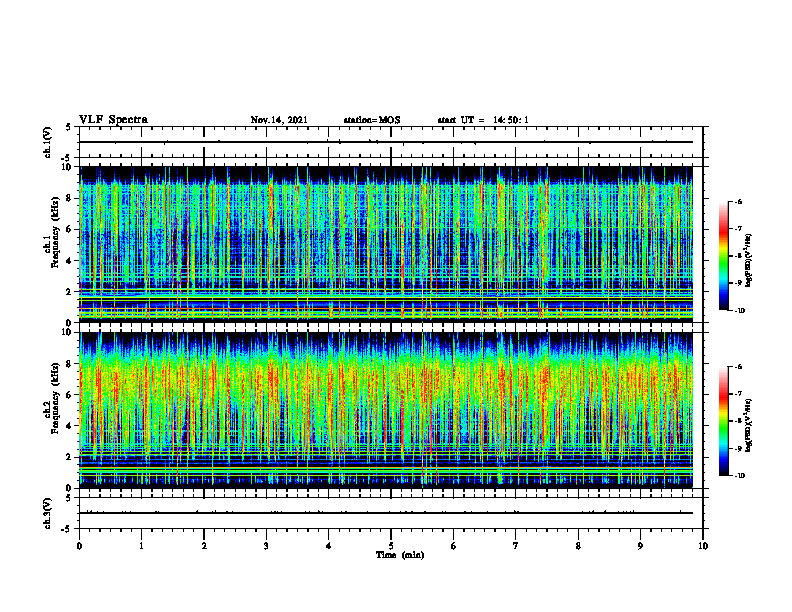Click time axis tick label "10"
The height and width of the screenshot is (612, 792).
coord(703,546)
